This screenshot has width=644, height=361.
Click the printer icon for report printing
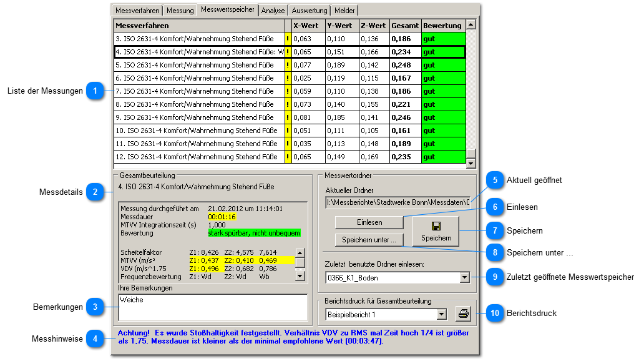(464, 314)
